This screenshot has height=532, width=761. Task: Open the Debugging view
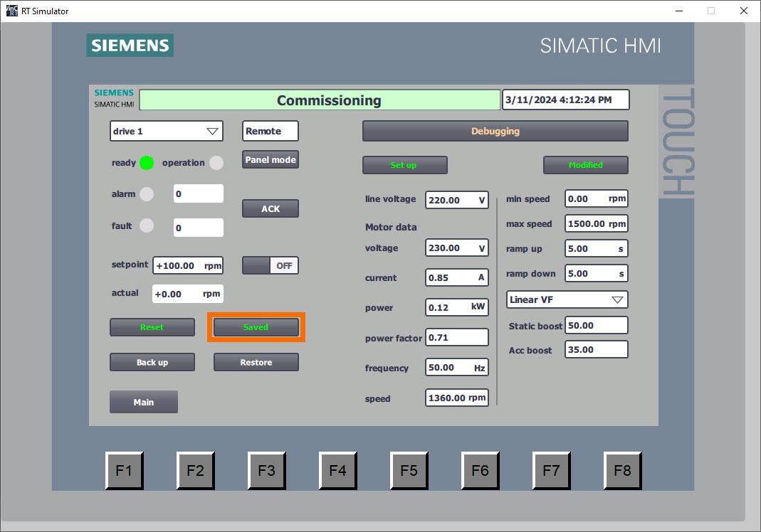(x=495, y=131)
